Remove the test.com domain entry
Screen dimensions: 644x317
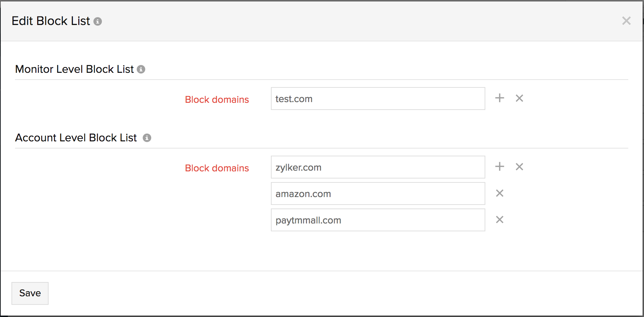click(519, 98)
